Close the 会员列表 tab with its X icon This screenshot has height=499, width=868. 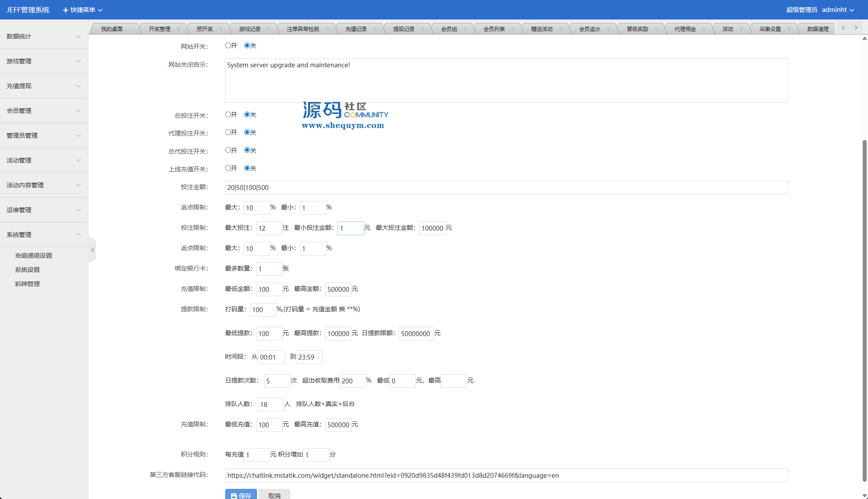(513, 29)
